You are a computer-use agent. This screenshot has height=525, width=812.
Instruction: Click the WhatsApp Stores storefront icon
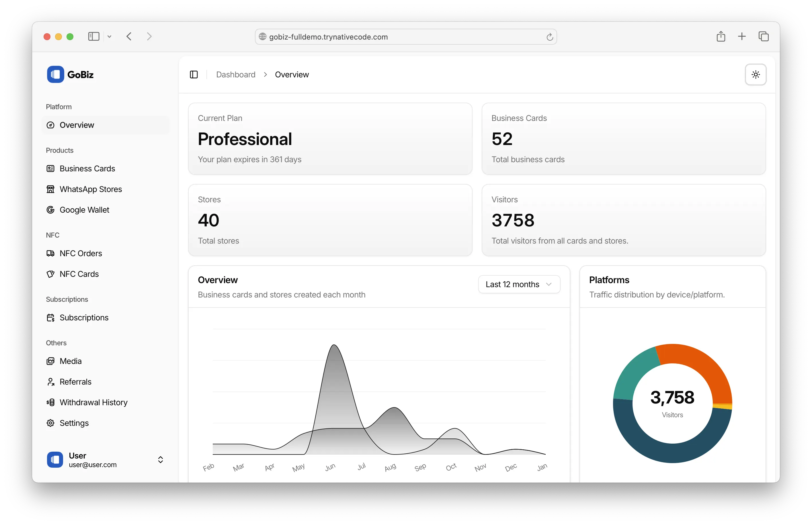point(50,189)
